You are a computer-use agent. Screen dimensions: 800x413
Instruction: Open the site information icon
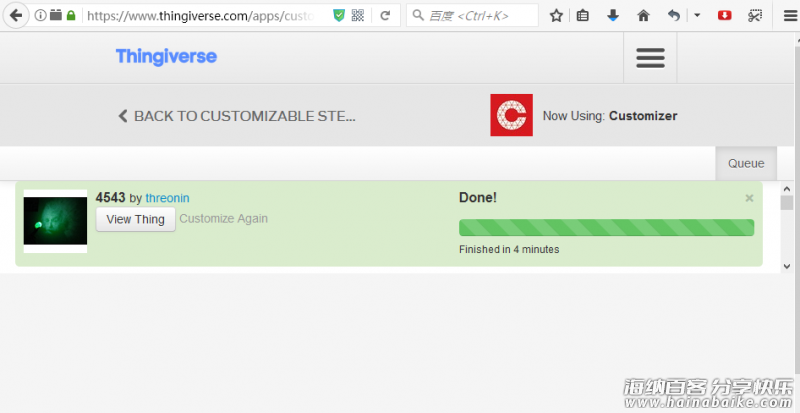coord(40,15)
